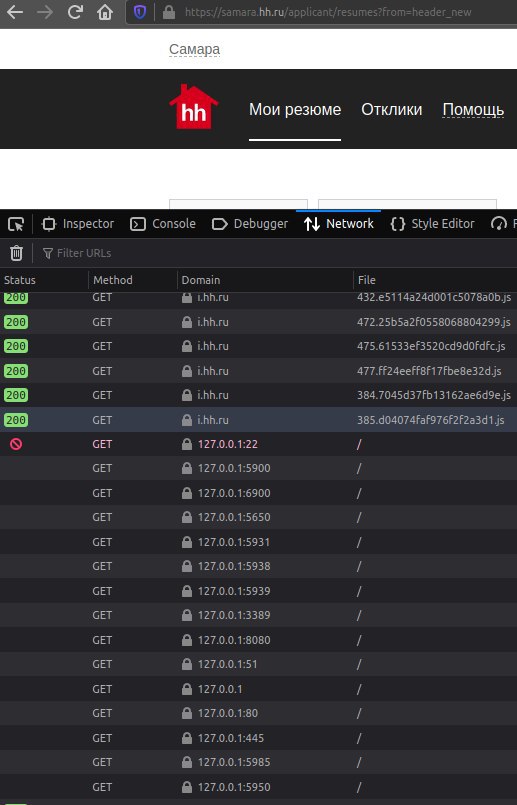Reload the page with refresh icon
517x805 pixels.
pos(75,12)
